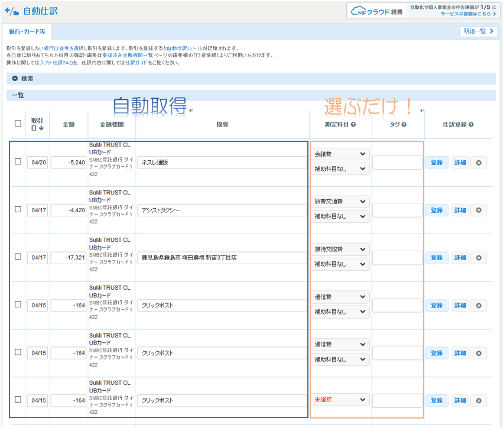Click 詳細 for アシストタクシー row
This screenshot has width=504, height=428.
click(x=460, y=210)
